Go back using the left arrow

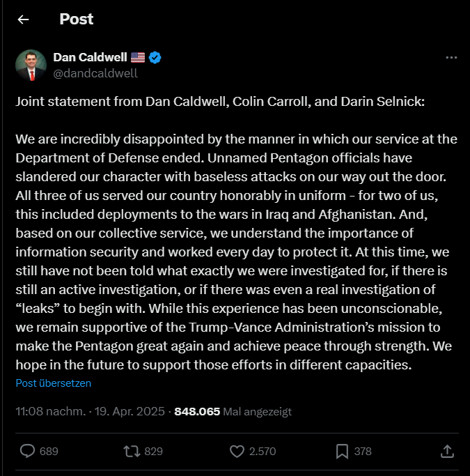click(24, 20)
